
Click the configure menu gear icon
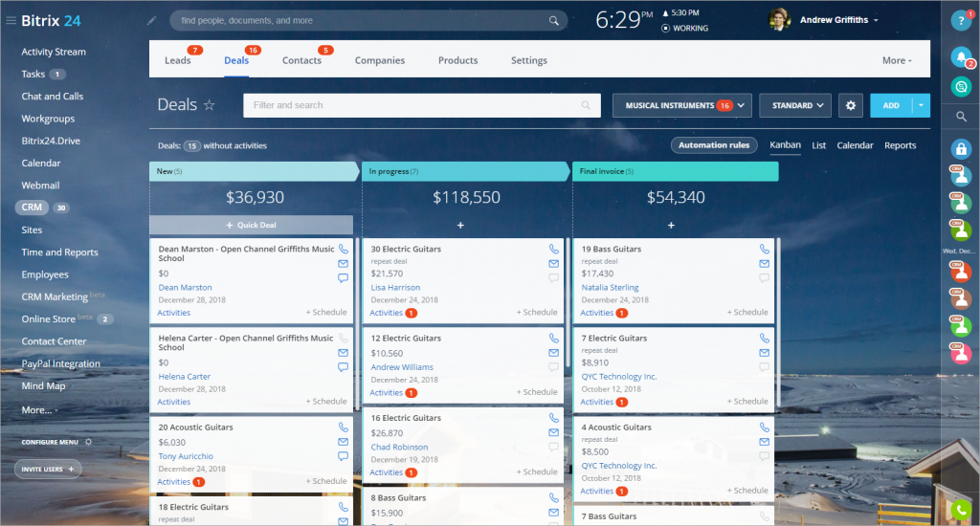click(x=88, y=442)
